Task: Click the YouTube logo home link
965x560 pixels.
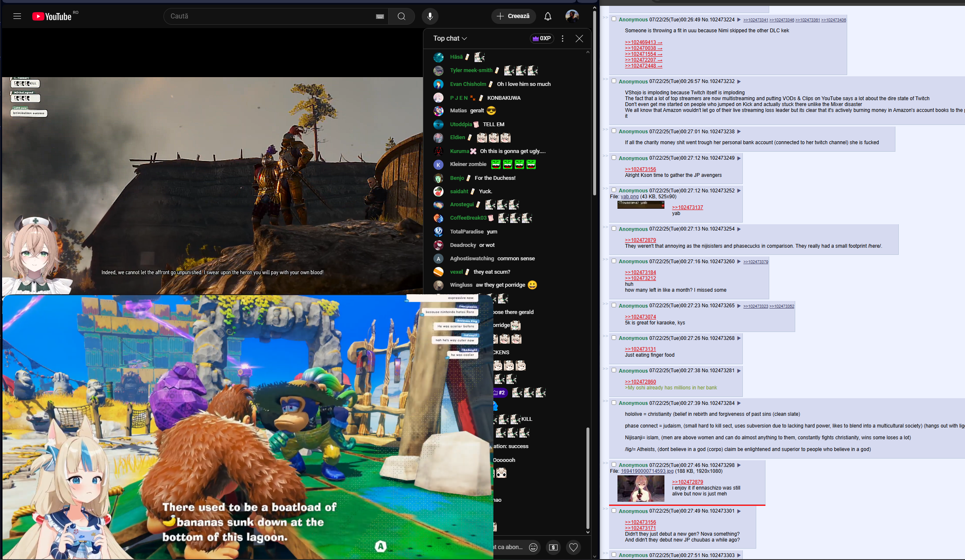Action: point(52,16)
